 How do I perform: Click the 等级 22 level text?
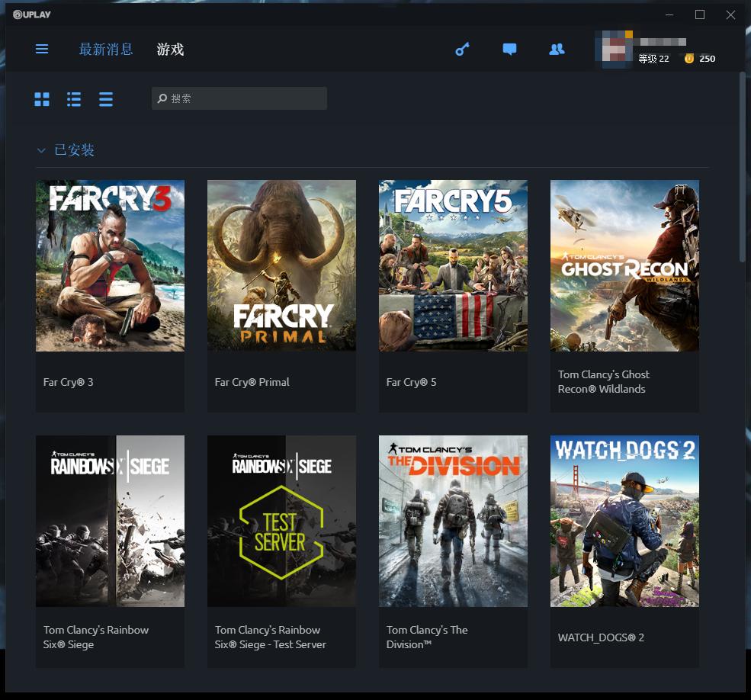tap(653, 59)
